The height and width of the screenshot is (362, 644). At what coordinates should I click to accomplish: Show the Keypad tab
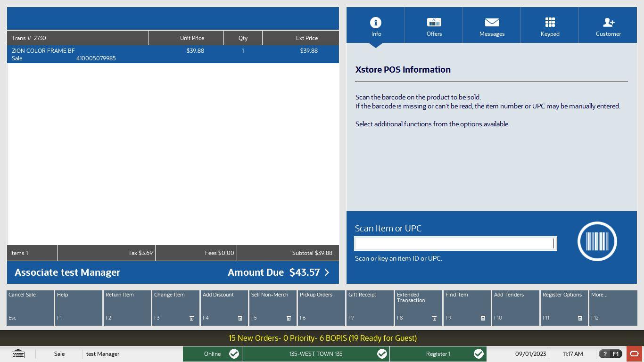(550, 25)
